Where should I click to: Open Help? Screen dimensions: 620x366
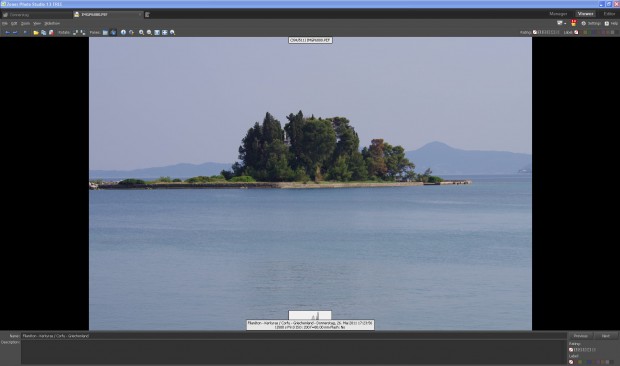click(x=611, y=23)
